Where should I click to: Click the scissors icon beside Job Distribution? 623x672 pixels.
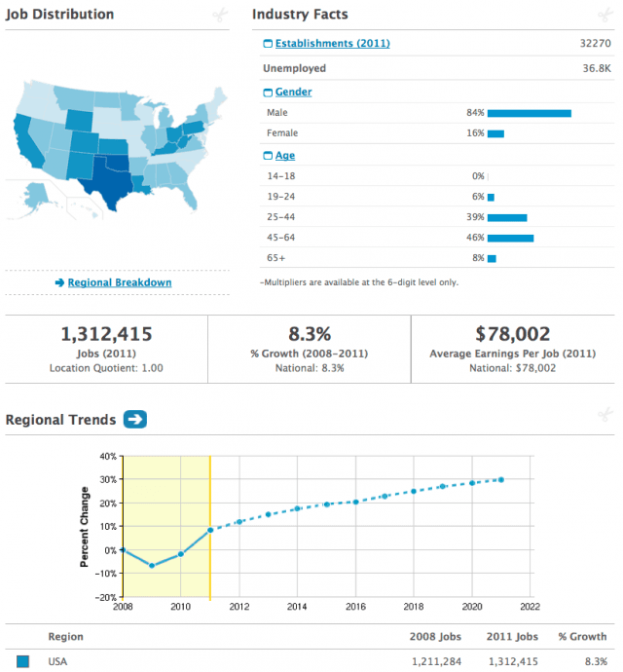coord(221,17)
